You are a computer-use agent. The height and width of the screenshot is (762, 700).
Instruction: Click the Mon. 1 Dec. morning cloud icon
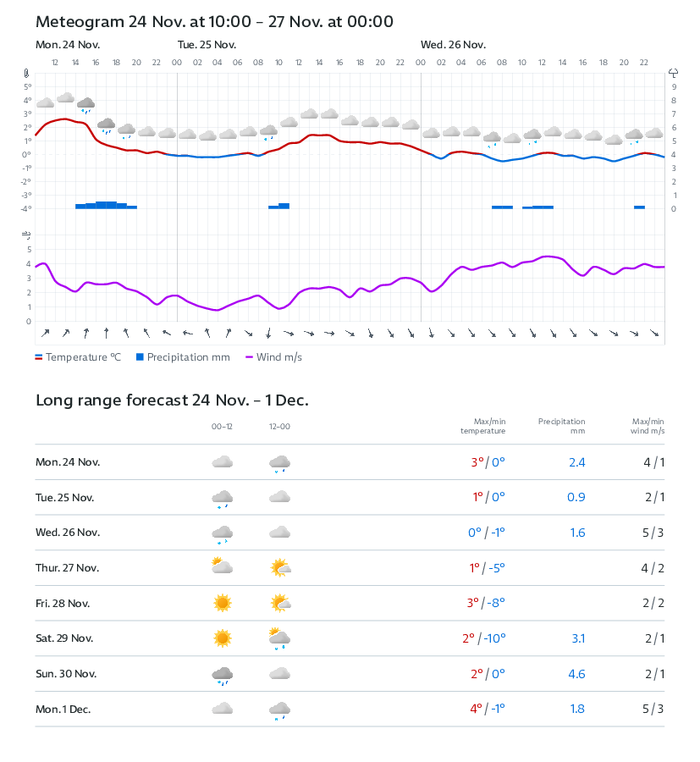(223, 709)
